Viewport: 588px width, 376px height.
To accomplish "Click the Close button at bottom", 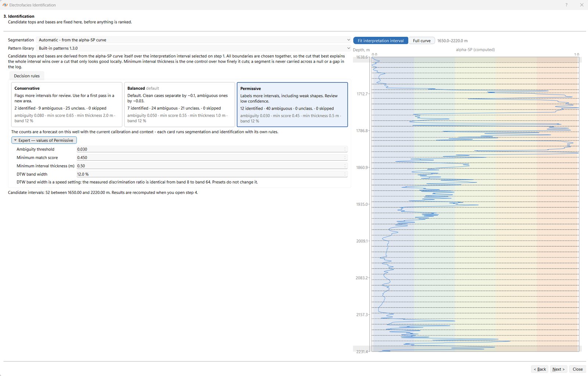I will [x=578, y=369].
